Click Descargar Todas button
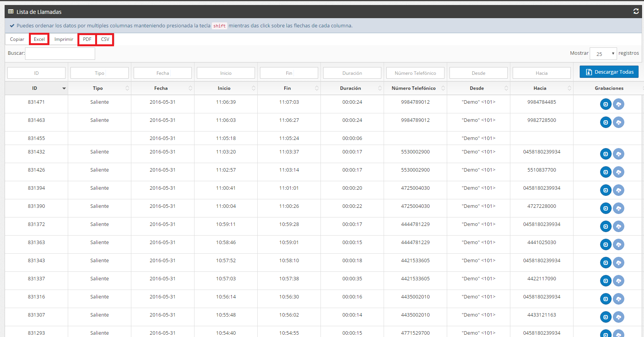This screenshot has width=644, height=337. (x=609, y=72)
